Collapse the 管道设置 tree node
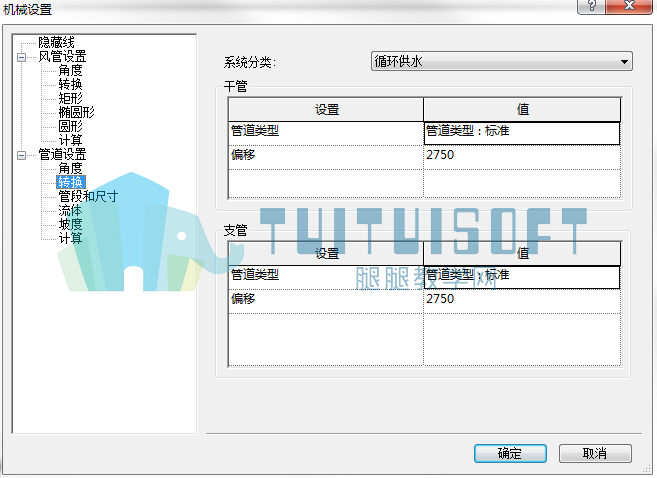657x478 pixels. tap(21, 155)
